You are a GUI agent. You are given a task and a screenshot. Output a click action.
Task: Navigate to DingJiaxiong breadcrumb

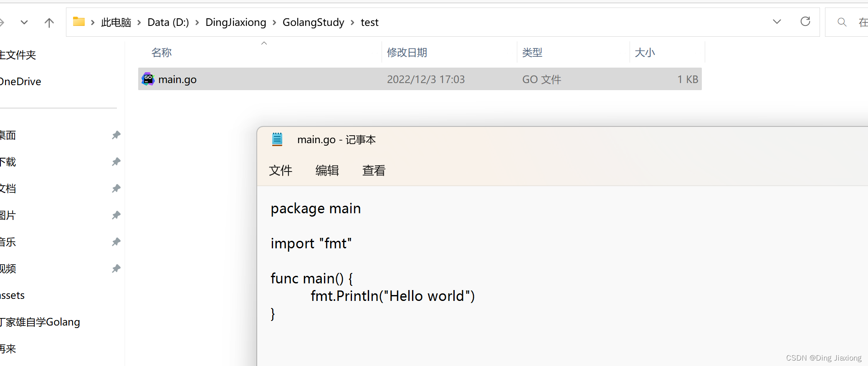click(x=236, y=22)
